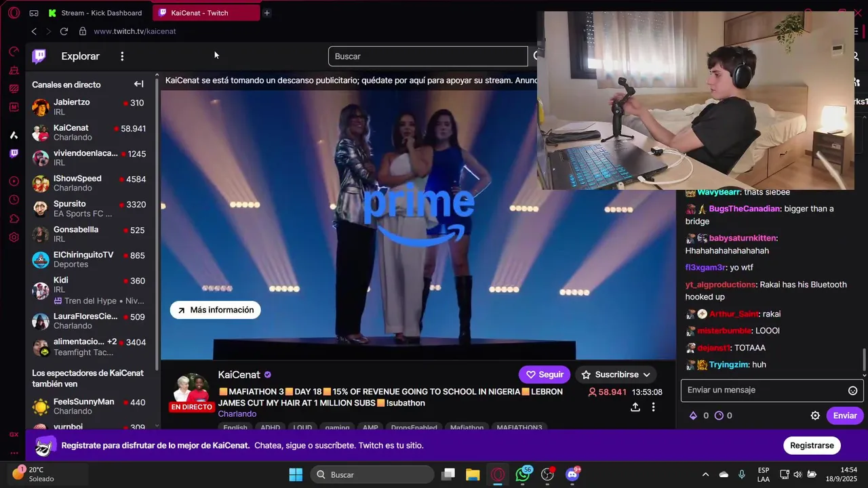This screenshot has width=868, height=488.
Task: Click Más información ad button
Action: point(216,310)
